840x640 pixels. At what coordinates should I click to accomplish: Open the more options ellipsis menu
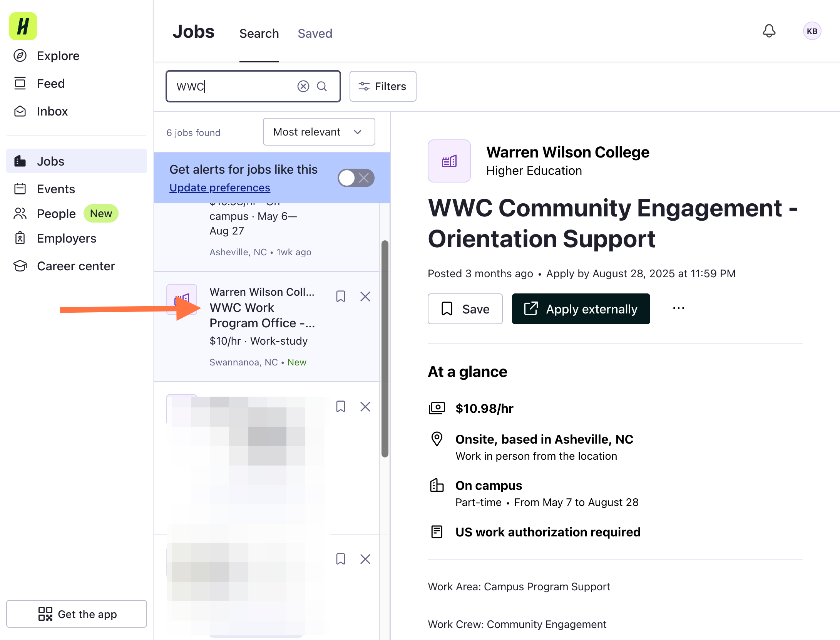679,308
